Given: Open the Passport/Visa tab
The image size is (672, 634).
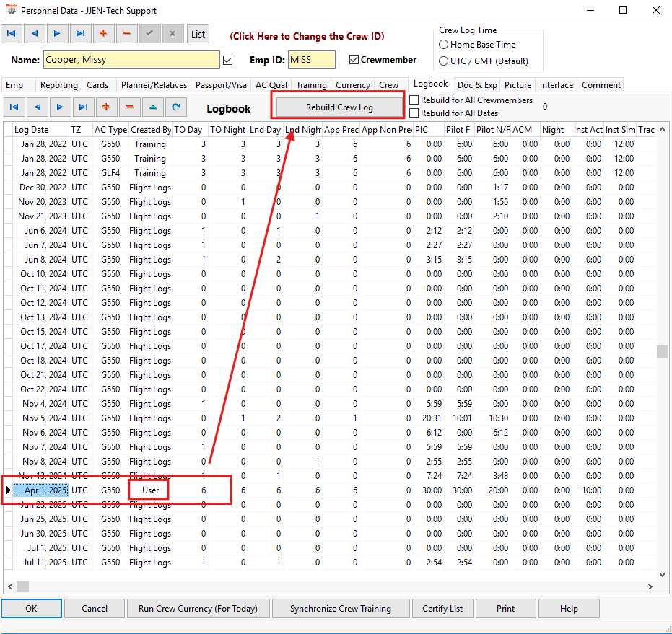Looking at the screenshot, I should 221,85.
